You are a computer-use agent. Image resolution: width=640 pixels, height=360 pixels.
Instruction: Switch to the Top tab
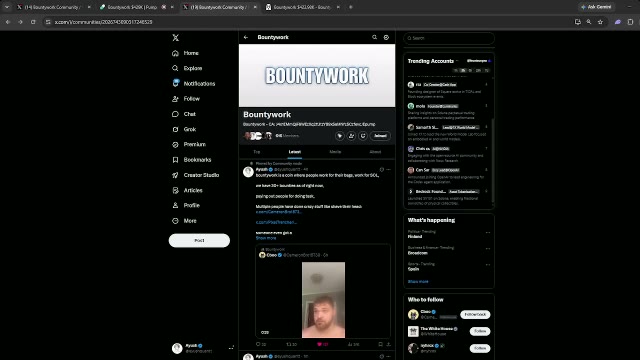click(257, 152)
